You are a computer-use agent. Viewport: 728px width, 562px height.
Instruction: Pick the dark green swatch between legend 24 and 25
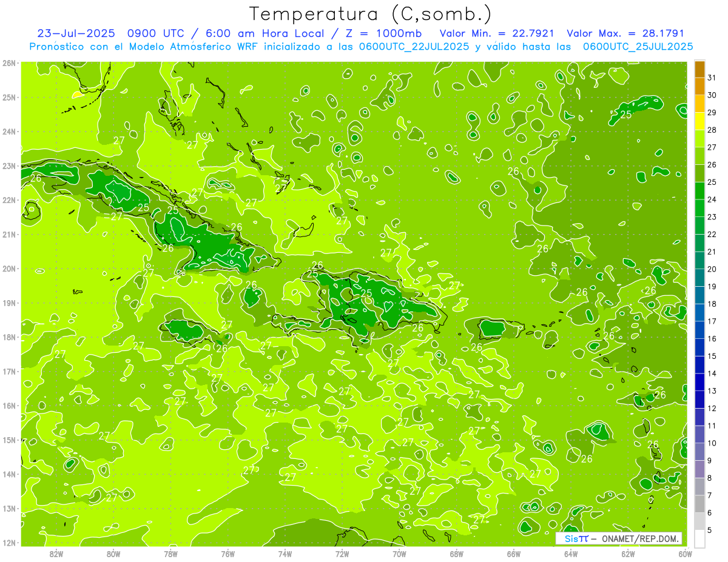[699, 191]
